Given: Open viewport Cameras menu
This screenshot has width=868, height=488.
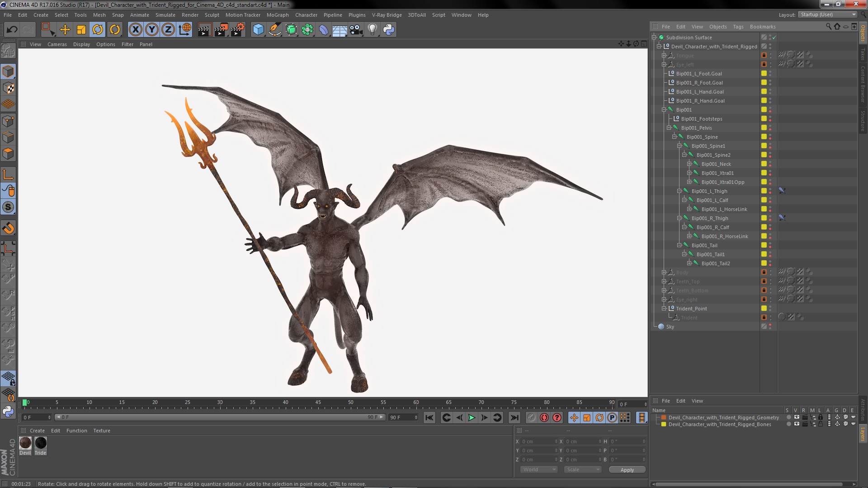Looking at the screenshot, I should [57, 44].
